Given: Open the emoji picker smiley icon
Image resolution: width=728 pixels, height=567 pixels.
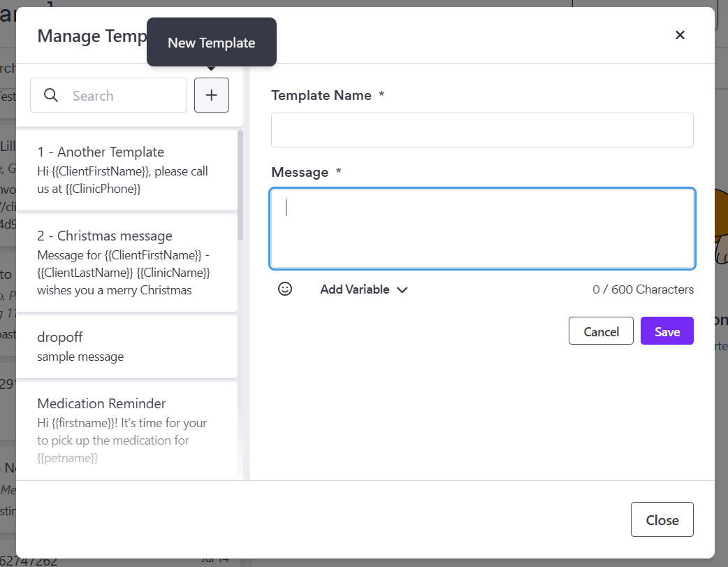Looking at the screenshot, I should 284,289.
